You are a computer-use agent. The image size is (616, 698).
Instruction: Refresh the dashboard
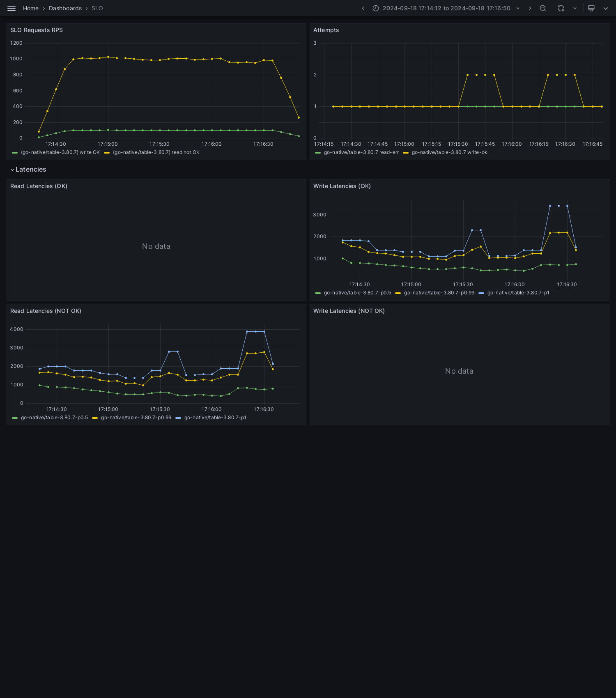561,8
